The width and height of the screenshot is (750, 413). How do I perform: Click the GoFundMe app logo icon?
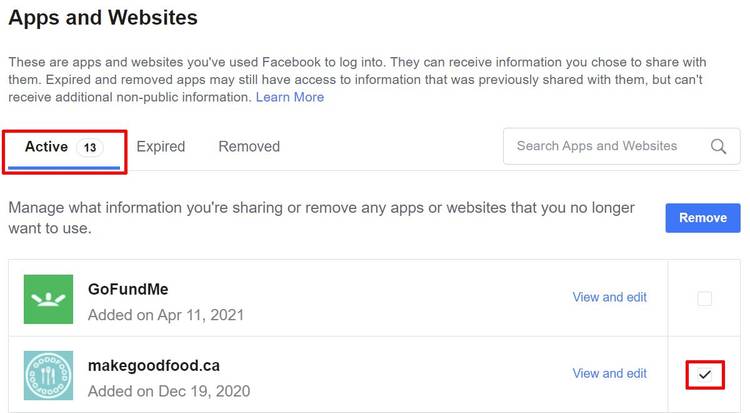coord(49,299)
